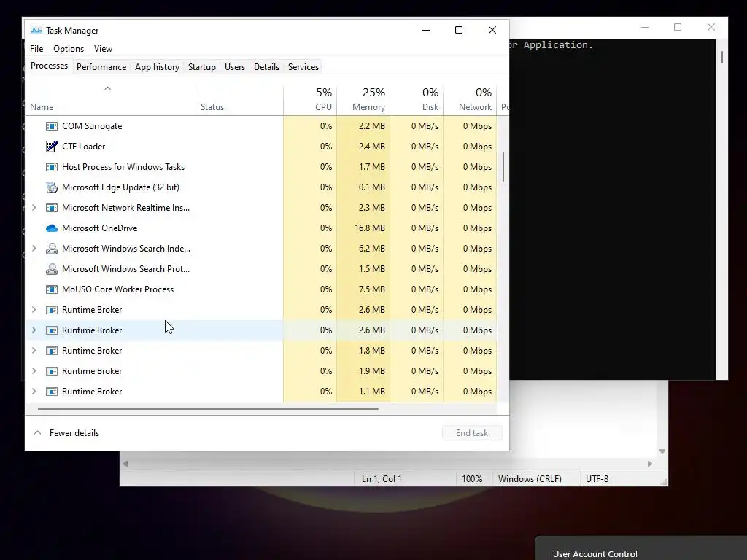Switch to the Services tab
Viewport: 747px width, 560px height.
[x=303, y=67]
